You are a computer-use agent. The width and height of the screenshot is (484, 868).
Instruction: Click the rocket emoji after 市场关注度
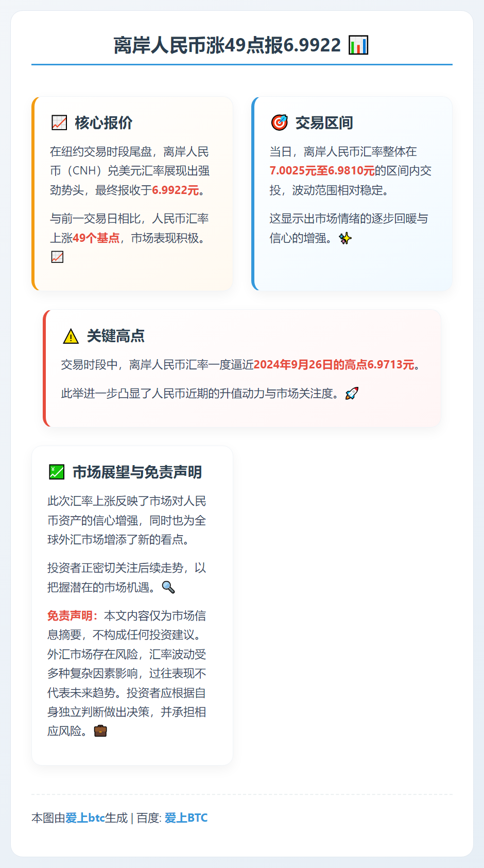[x=352, y=394]
